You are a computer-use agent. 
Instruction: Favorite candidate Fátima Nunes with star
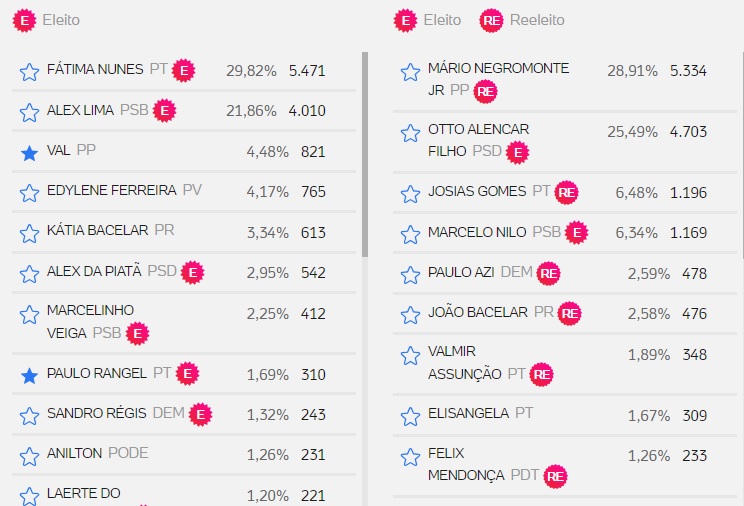tap(29, 71)
